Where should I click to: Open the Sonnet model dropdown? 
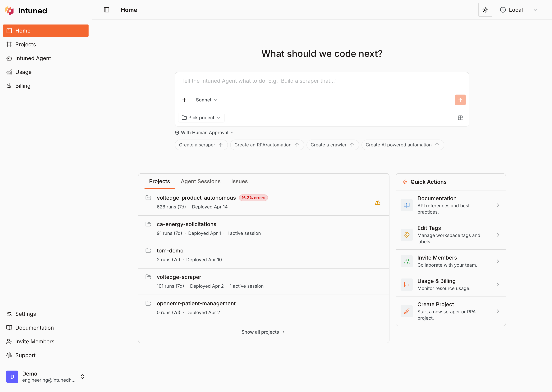tap(206, 100)
